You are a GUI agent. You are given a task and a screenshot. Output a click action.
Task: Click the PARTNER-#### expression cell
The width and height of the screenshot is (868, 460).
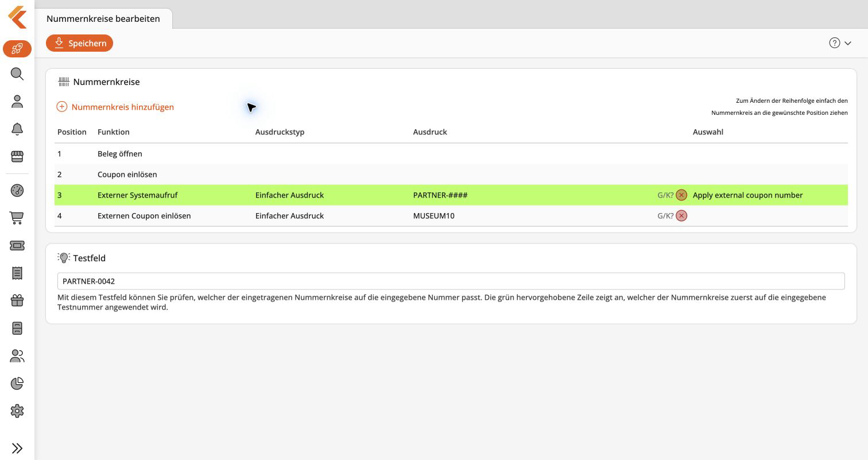(x=440, y=195)
